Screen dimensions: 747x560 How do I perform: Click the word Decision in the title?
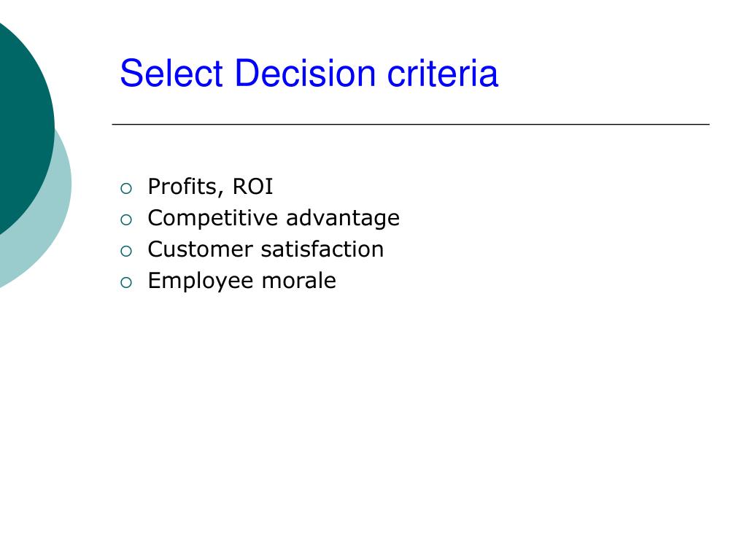306,74
